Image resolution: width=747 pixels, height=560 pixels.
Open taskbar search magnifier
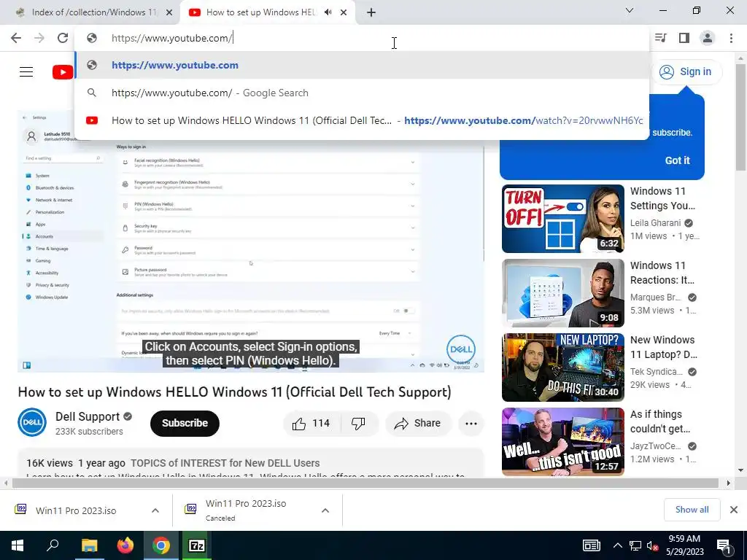click(x=53, y=545)
